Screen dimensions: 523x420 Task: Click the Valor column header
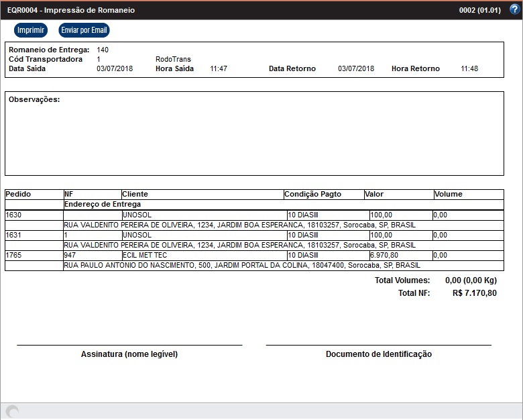pyautogui.click(x=374, y=194)
